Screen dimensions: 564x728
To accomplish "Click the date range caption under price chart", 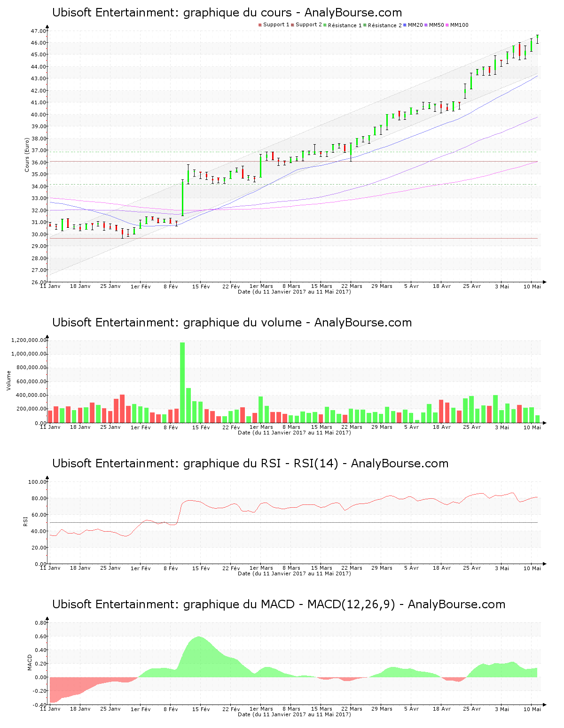I will coord(294,292).
